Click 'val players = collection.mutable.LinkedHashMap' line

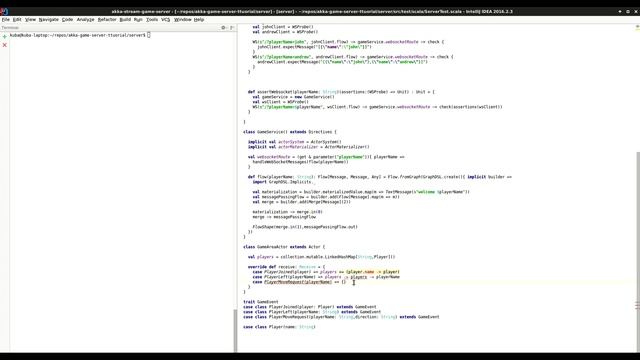[321, 257]
